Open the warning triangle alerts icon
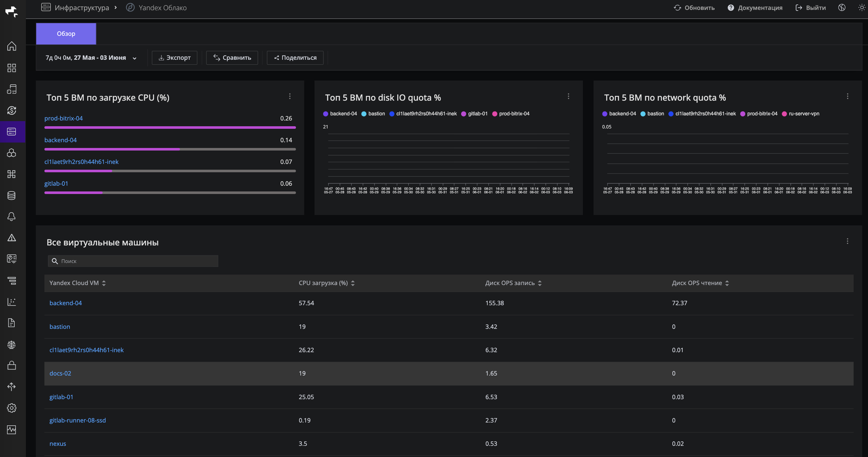868x457 pixels. [x=12, y=237]
